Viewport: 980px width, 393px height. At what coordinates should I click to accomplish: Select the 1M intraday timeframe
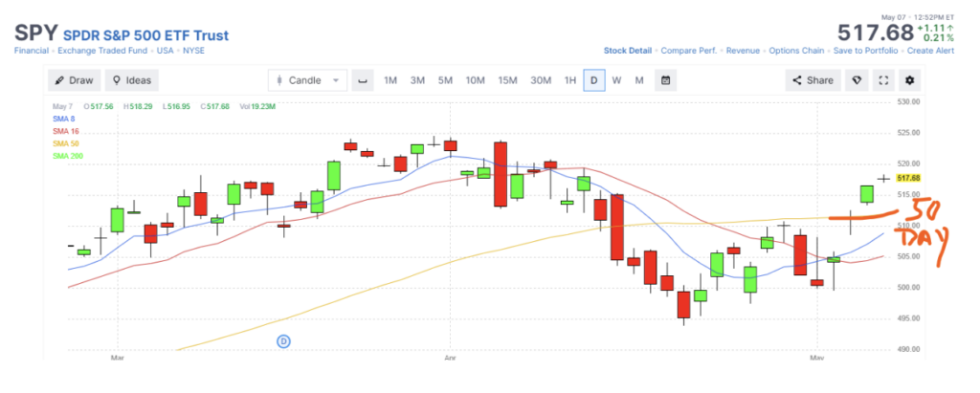[390, 80]
